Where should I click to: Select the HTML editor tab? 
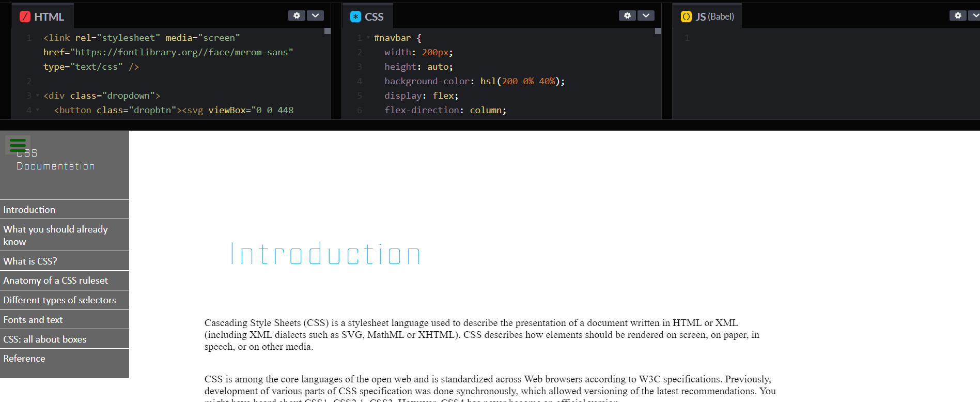pos(42,17)
